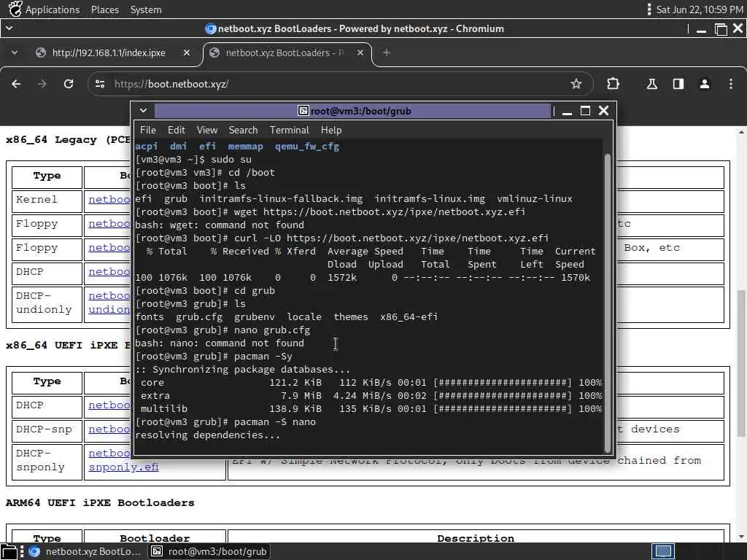
Task: Open terminal window menu chevron in title bar
Action: coord(143,111)
